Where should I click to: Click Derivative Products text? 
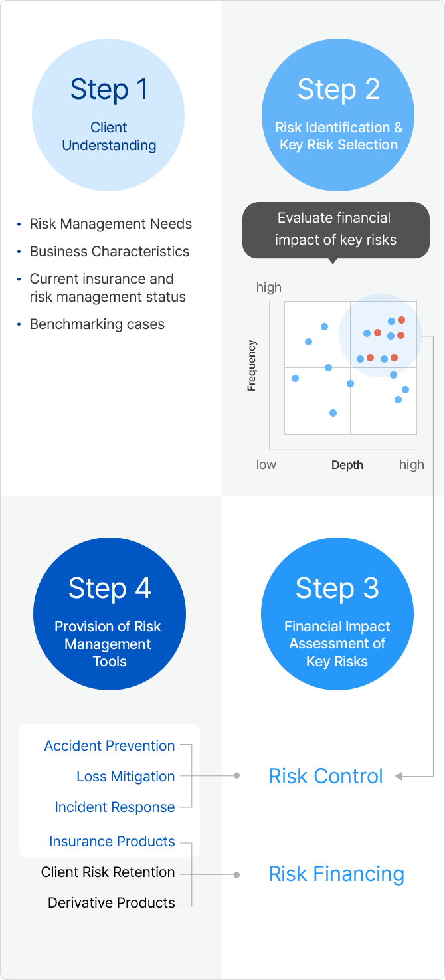pyautogui.click(x=112, y=903)
